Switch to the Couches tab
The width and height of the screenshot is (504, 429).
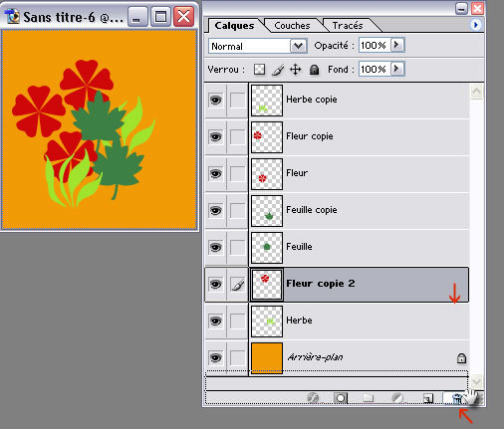tap(292, 26)
